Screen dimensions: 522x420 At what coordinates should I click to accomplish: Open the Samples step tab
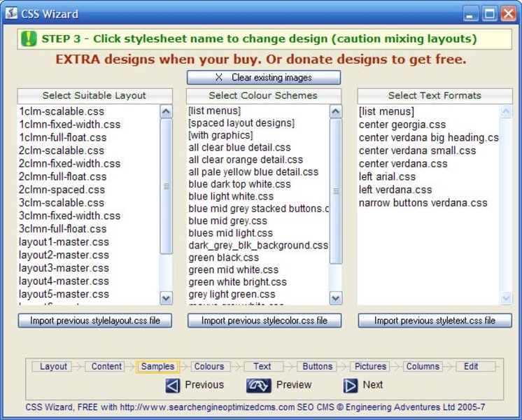pos(157,366)
